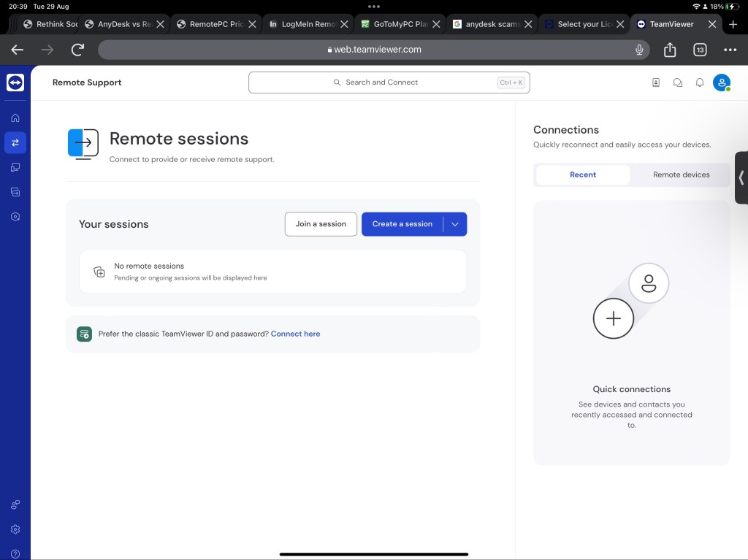Tap the web.teamviewer.com address bar
This screenshot has height=560, width=748.
click(x=373, y=50)
